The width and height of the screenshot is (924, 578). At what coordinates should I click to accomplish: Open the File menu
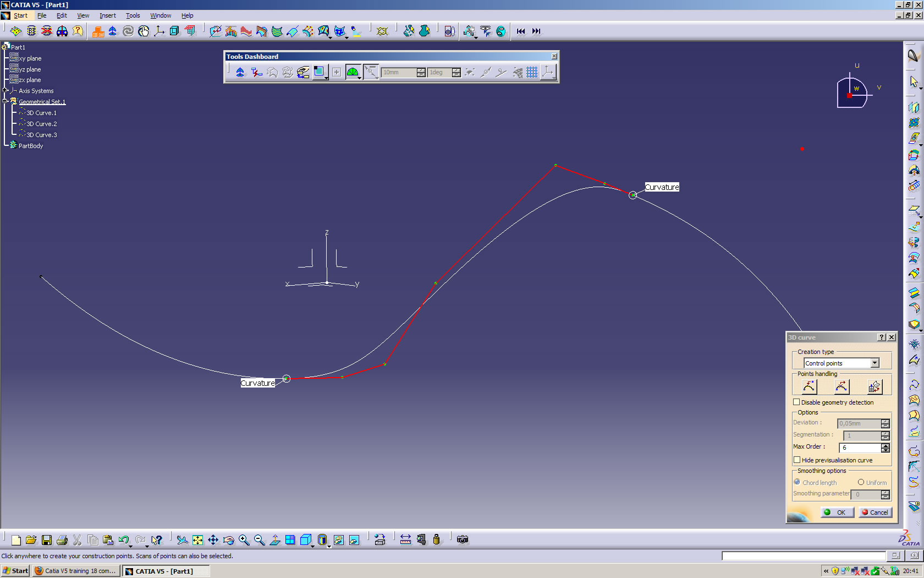pos(42,15)
